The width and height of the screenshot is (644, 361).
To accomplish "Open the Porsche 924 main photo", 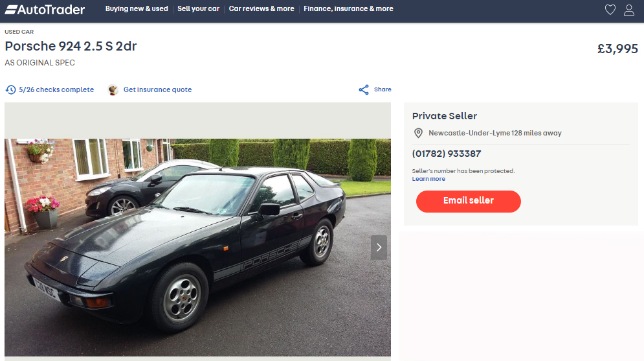I will coord(197,247).
